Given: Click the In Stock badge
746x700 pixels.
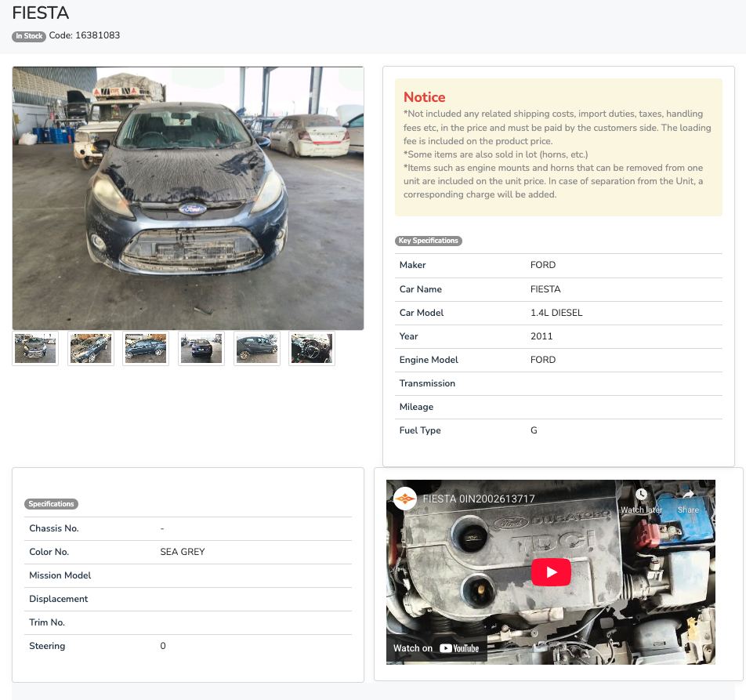Looking at the screenshot, I should point(29,36).
